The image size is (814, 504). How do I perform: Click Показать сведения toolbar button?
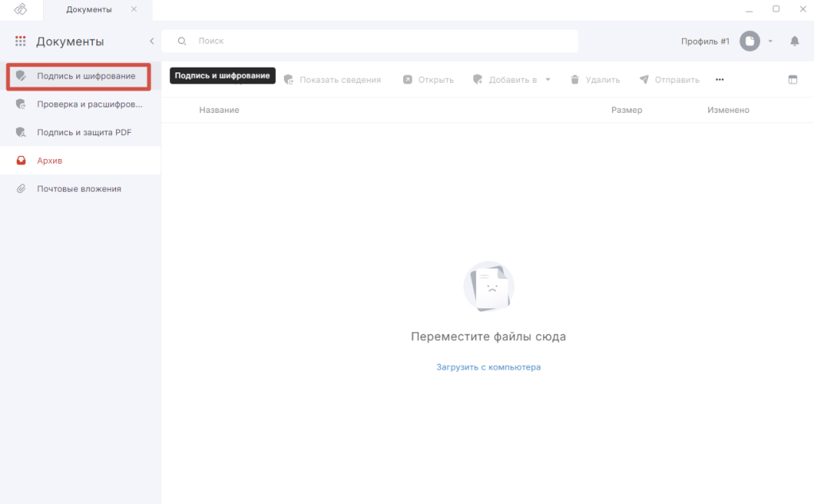pyautogui.click(x=332, y=79)
